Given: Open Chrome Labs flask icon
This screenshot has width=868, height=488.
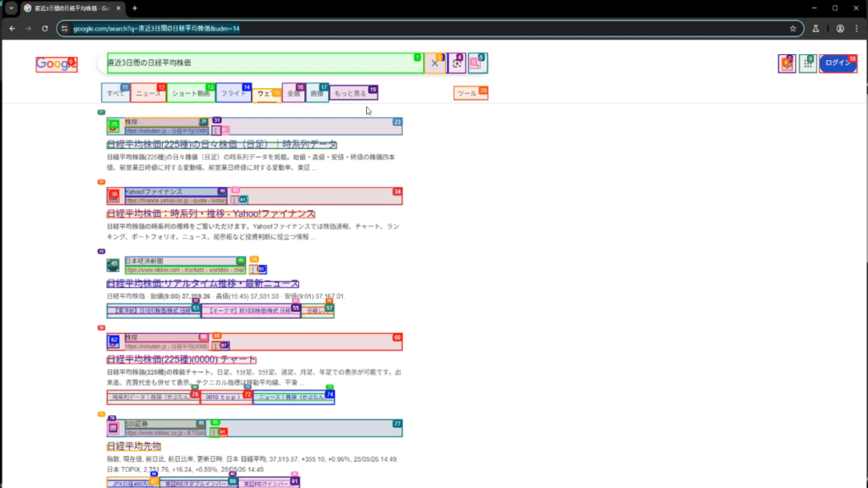Looking at the screenshot, I should pos(815,28).
